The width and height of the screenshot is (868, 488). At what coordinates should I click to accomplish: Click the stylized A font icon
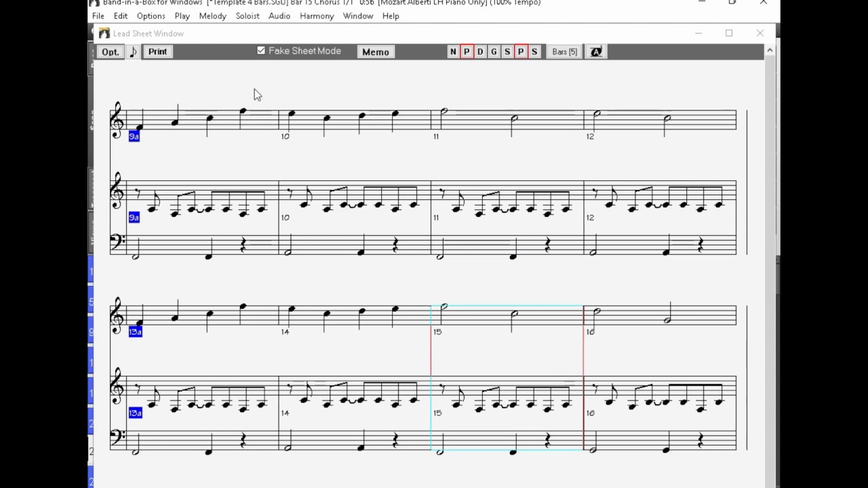point(596,52)
